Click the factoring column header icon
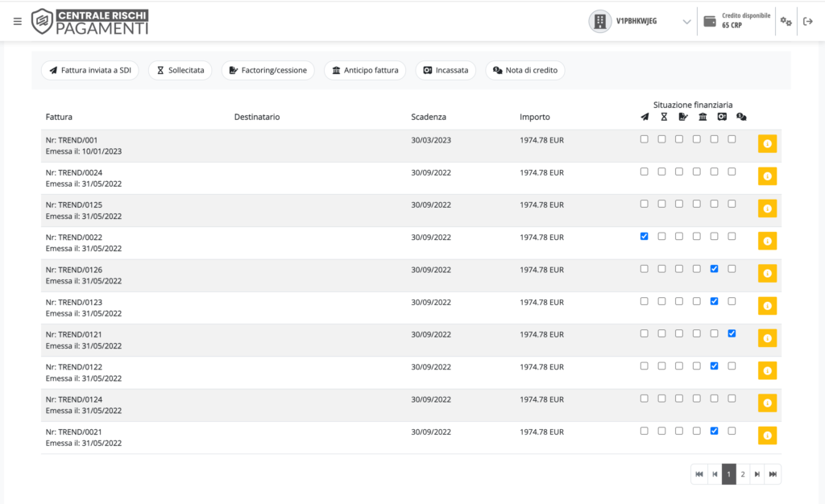 [x=683, y=117]
